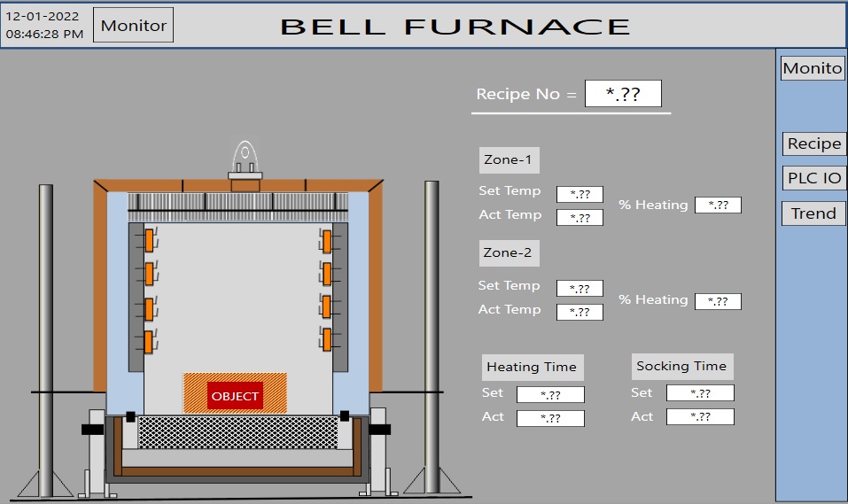848x504 pixels.
Task: Click the Heating Time label
Action: click(x=533, y=368)
